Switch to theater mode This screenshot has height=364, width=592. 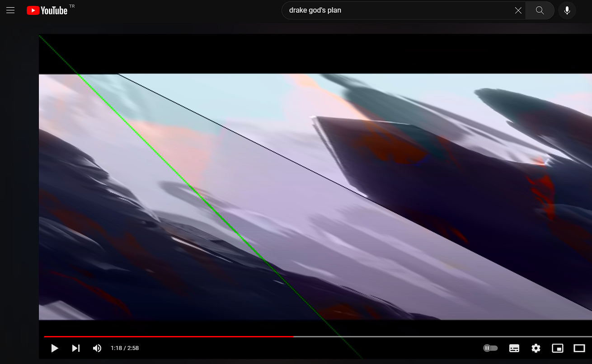coord(579,348)
